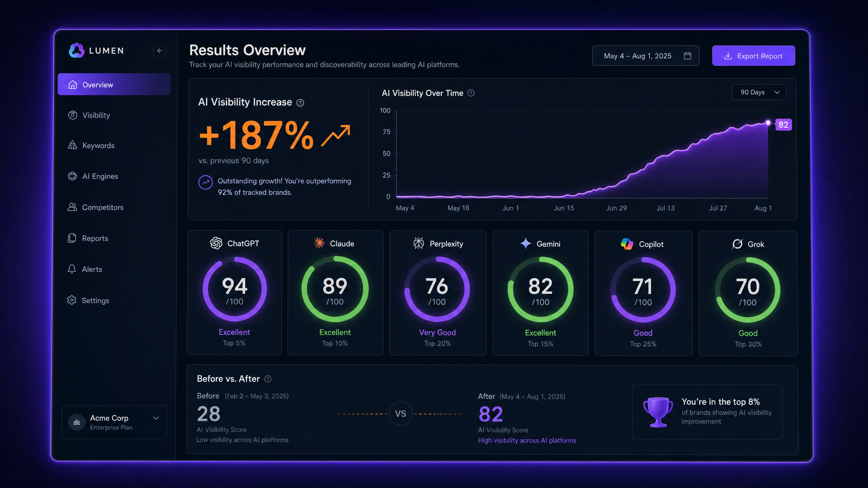Image resolution: width=868 pixels, height=488 pixels.
Task: Click the Enterprise Plan label
Action: (x=111, y=428)
